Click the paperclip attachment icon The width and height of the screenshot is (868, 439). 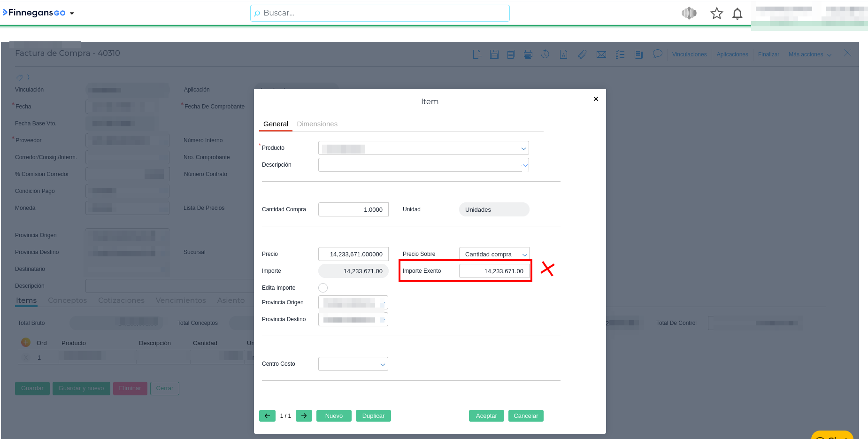pos(582,54)
